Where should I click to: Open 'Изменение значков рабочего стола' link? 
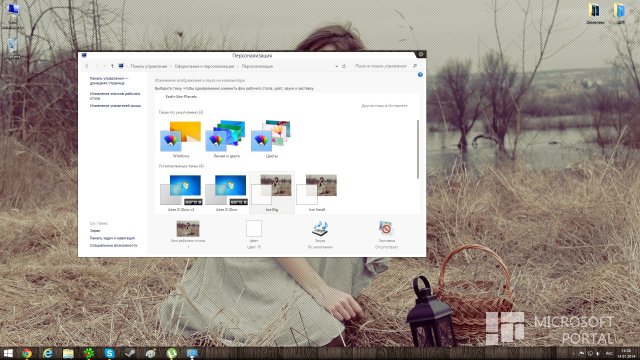coord(115,96)
